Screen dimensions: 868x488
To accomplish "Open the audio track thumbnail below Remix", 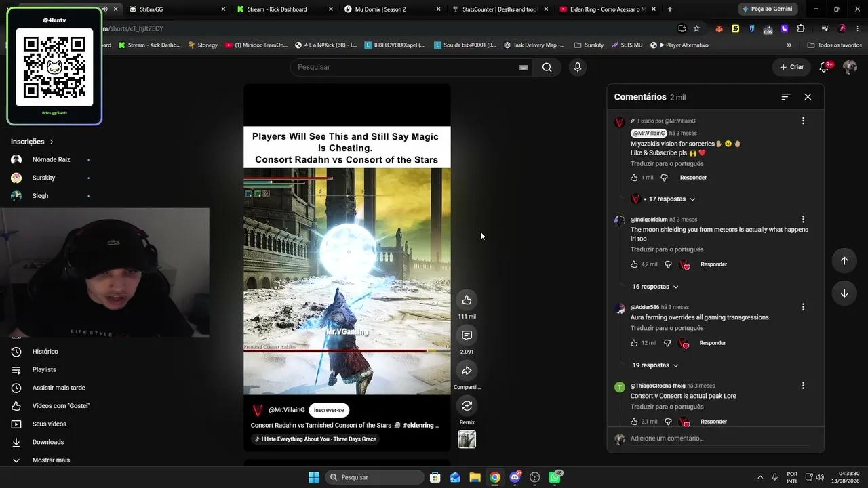I will 467,439.
